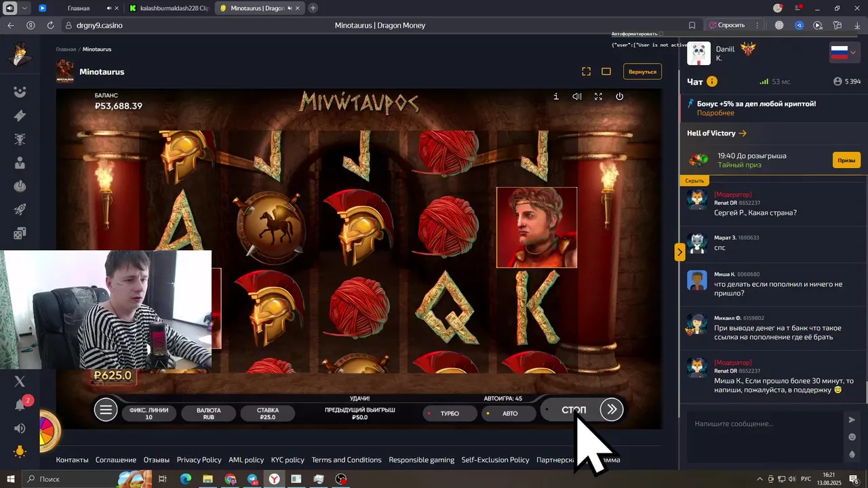Open browser tab list chevron
The height and width of the screenshot is (488, 868).
(25, 8)
